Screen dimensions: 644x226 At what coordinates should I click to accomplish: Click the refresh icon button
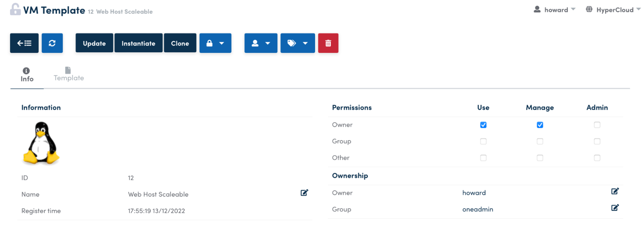(x=52, y=43)
